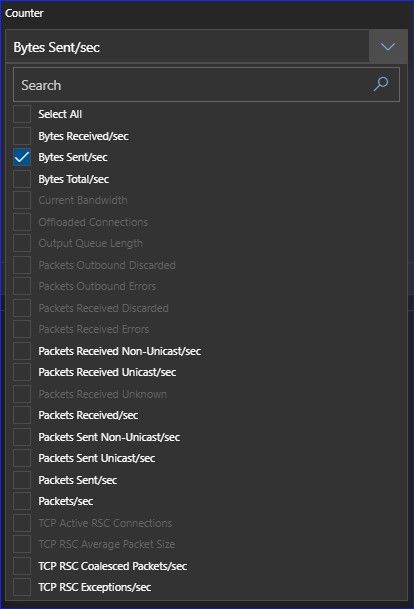
Task: Check the Select All checkbox
Action: pyautogui.click(x=22, y=114)
